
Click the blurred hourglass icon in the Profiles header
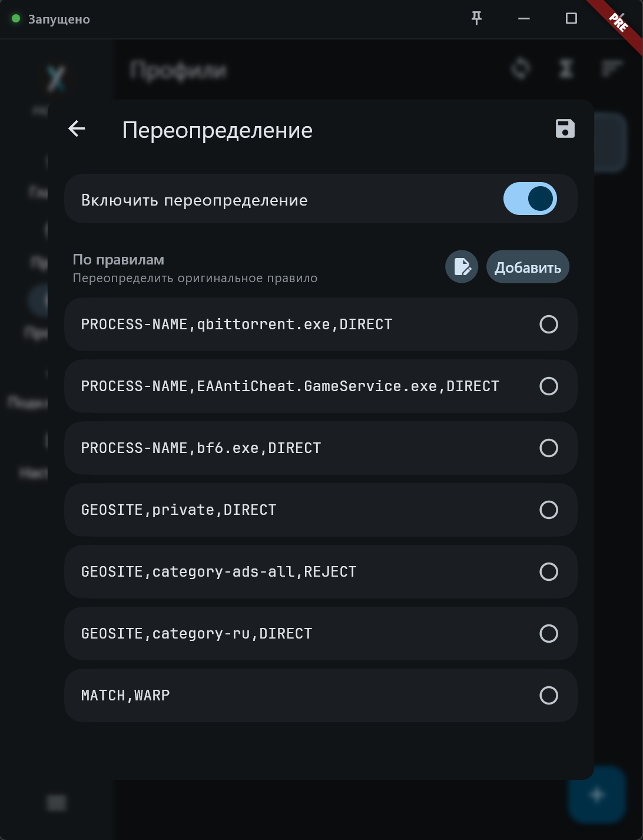click(x=566, y=68)
